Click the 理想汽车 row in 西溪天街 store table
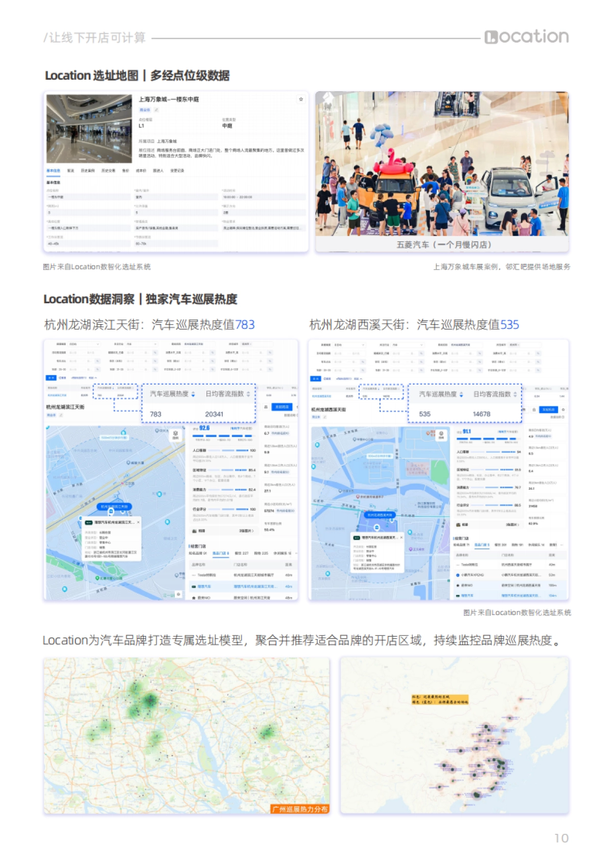The width and height of the screenshot is (613, 868). [510, 596]
